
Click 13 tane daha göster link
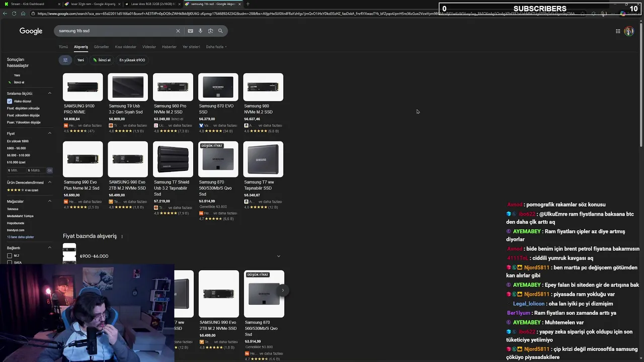20,237
